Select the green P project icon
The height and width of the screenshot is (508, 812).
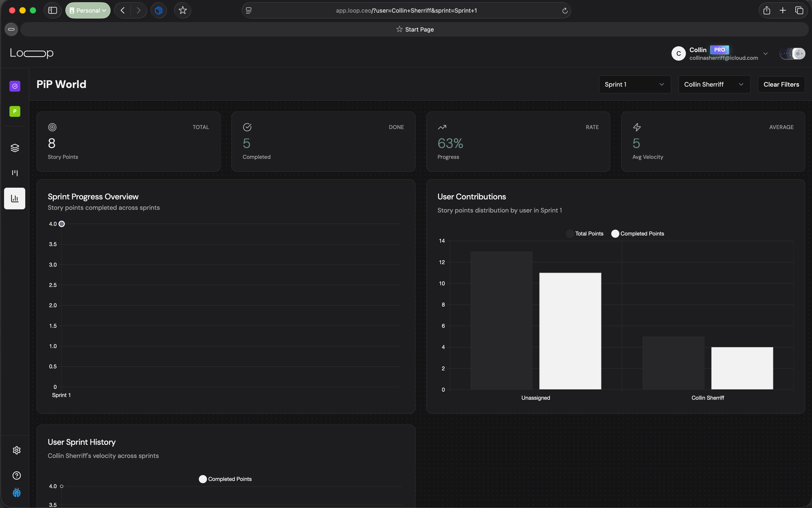click(14, 111)
